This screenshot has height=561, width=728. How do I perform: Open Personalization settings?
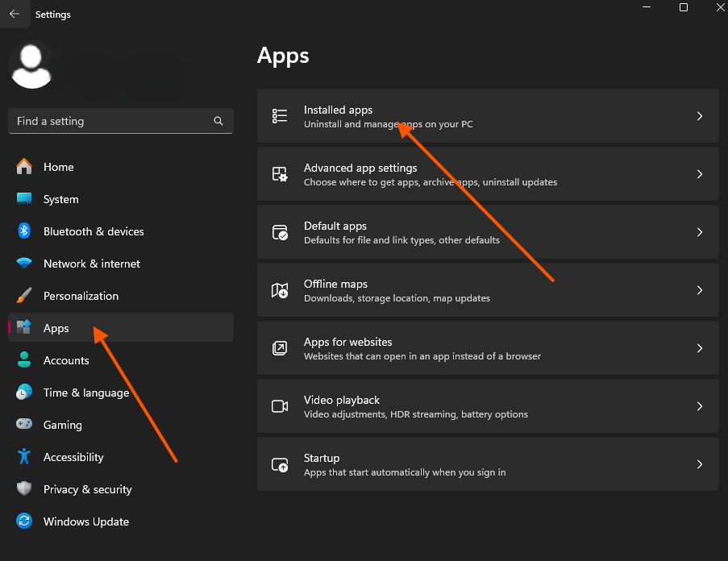click(81, 296)
